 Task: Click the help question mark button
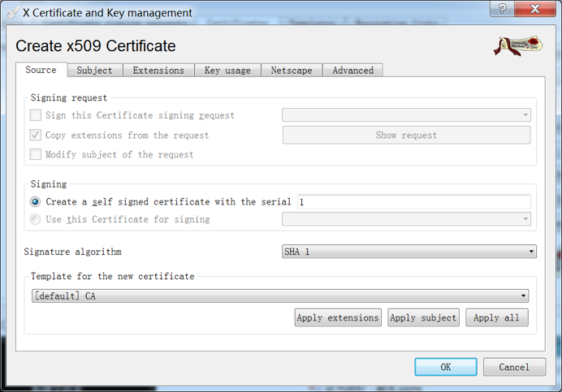click(x=504, y=11)
